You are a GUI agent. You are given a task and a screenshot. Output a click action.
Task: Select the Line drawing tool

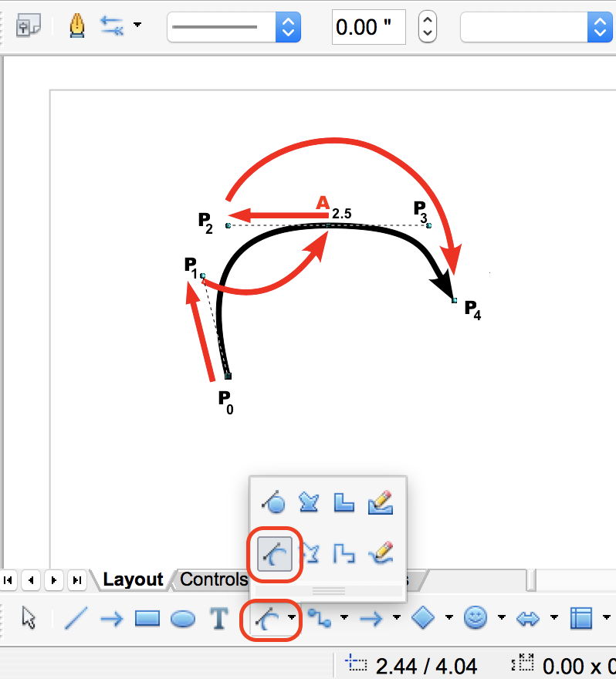coord(76,618)
